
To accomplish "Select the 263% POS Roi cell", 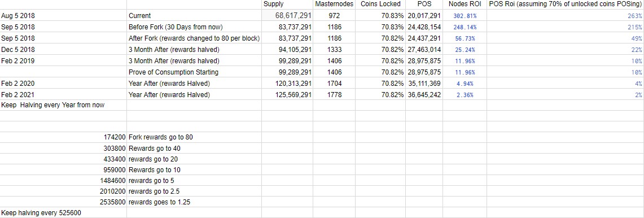I will tap(565, 16).
